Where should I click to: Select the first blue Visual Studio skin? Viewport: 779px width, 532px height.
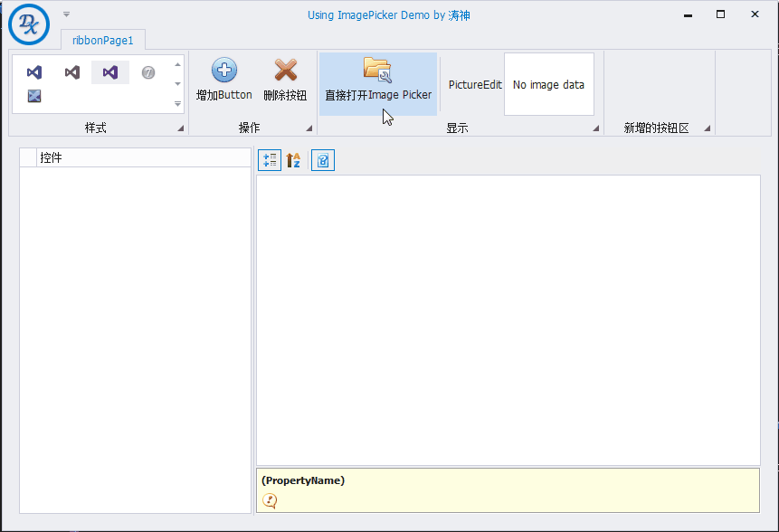[x=34, y=72]
